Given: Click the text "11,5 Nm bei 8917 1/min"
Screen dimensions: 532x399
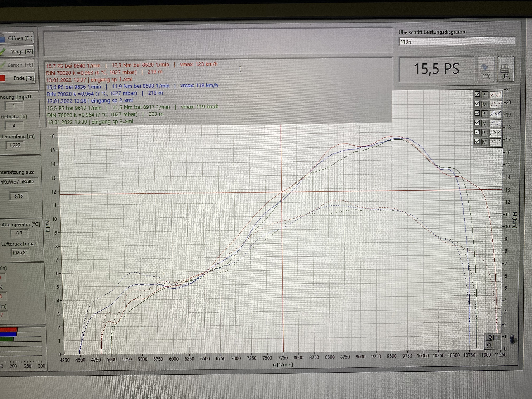Looking at the screenshot, I should [x=141, y=107].
